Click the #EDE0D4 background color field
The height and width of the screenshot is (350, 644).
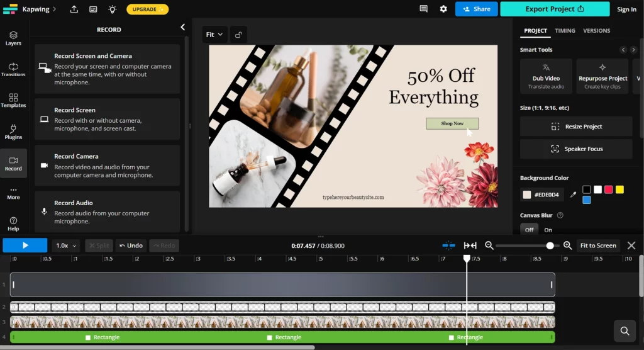[x=541, y=195]
